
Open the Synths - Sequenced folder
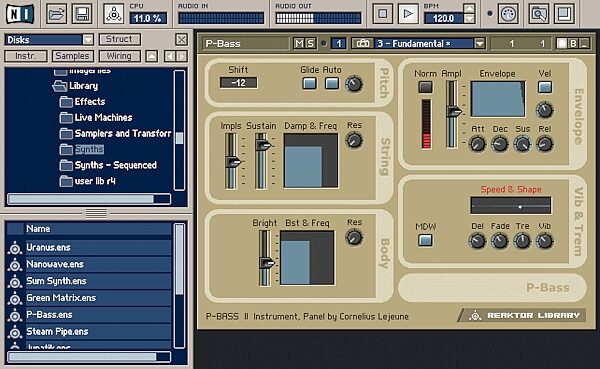[x=108, y=165]
